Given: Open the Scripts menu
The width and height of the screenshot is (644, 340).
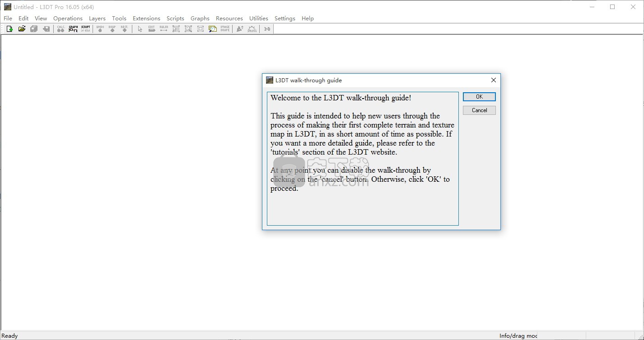Looking at the screenshot, I should pyautogui.click(x=175, y=19).
